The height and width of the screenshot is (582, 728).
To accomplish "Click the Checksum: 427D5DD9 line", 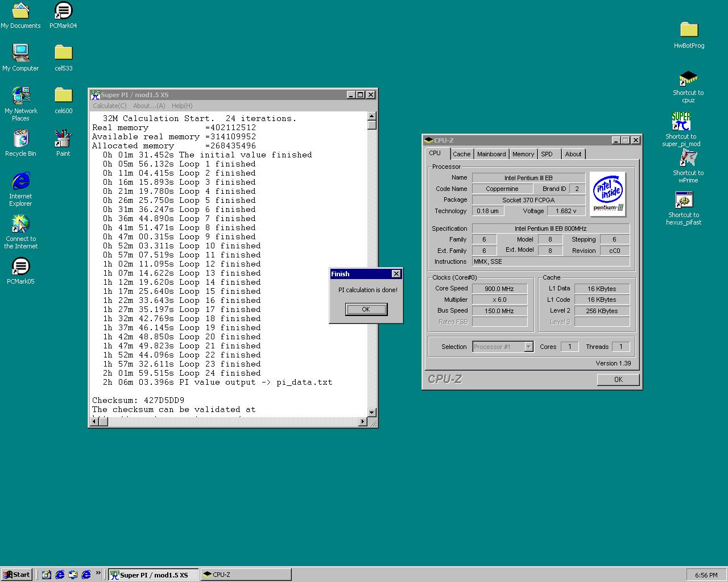I will pos(138,400).
